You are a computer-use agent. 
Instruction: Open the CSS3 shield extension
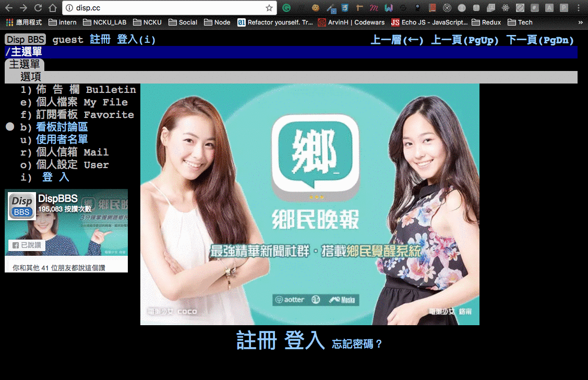[x=345, y=8]
